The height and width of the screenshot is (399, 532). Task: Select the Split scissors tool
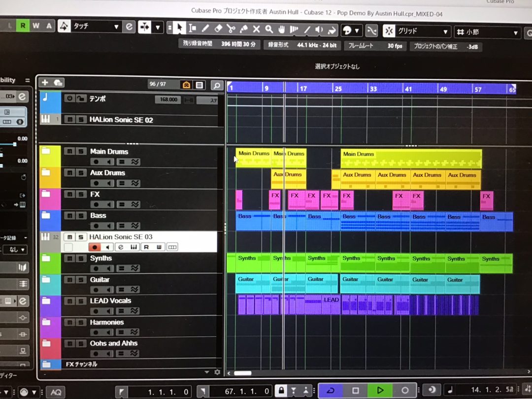click(231, 29)
